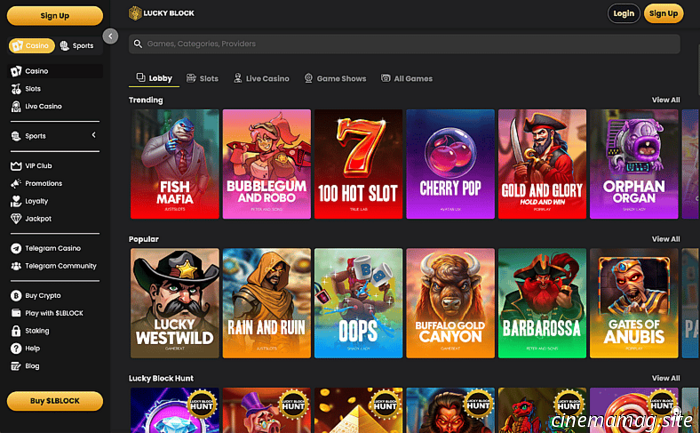Expand the Sports sidebar submenu chevron
The image size is (700, 433).
[94, 135]
